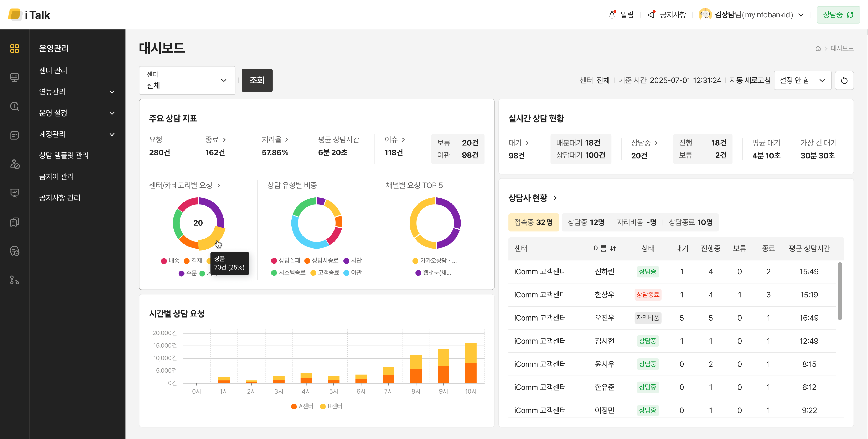This screenshot has width=868, height=439.
Task: Select 자리비움 tab
Action: point(637,222)
